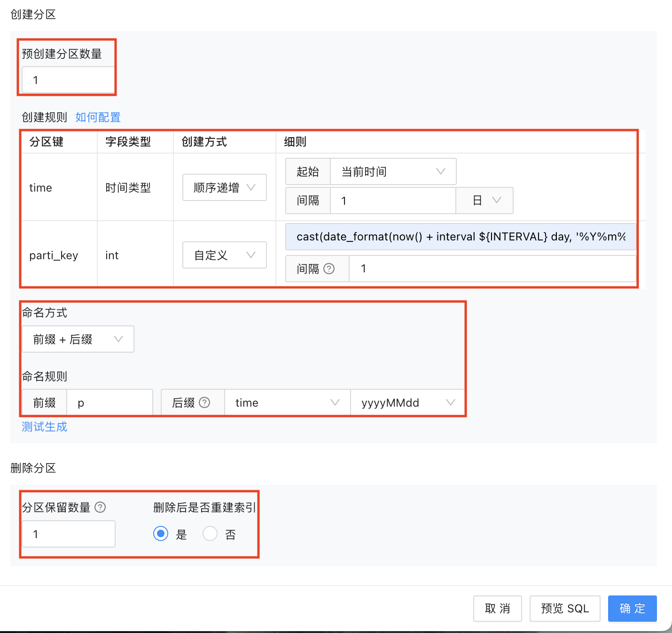The image size is (672, 633).
Task: Click 取消 button
Action: coord(497,609)
